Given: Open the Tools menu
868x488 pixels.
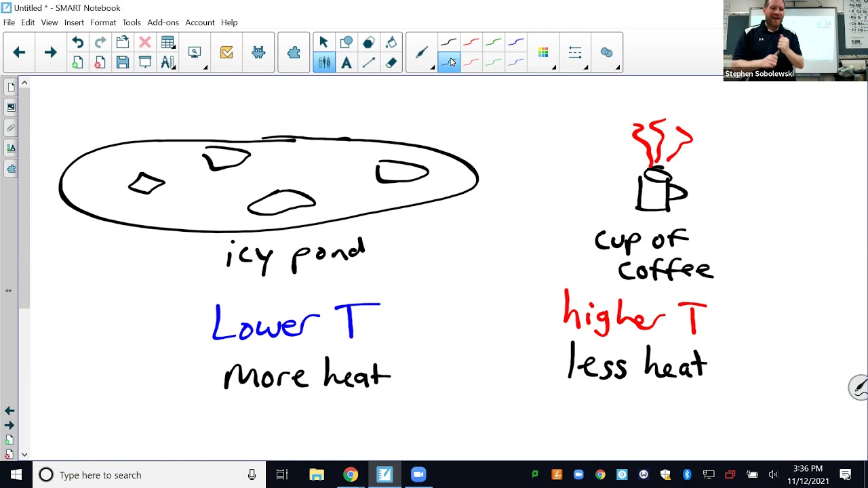Looking at the screenshot, I should coord(132,22).
